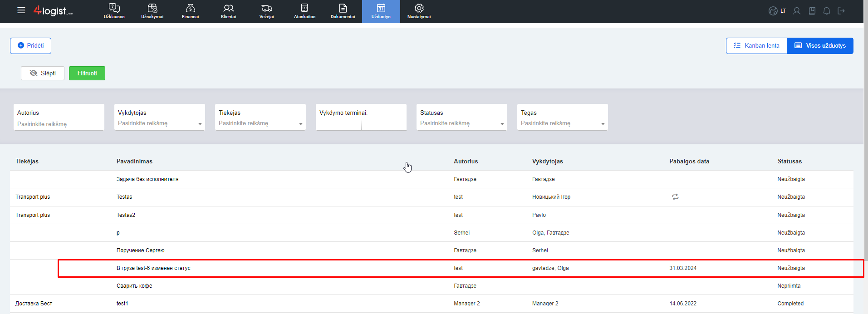The height and width of the screenshot is (314, 868).
Task: Open the task named Testas
Action: click(x=124, y=197)
